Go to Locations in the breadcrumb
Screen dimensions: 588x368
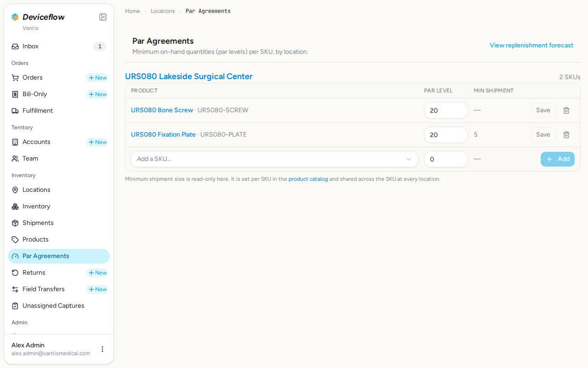pyautogui.click(x=163, y=11)
